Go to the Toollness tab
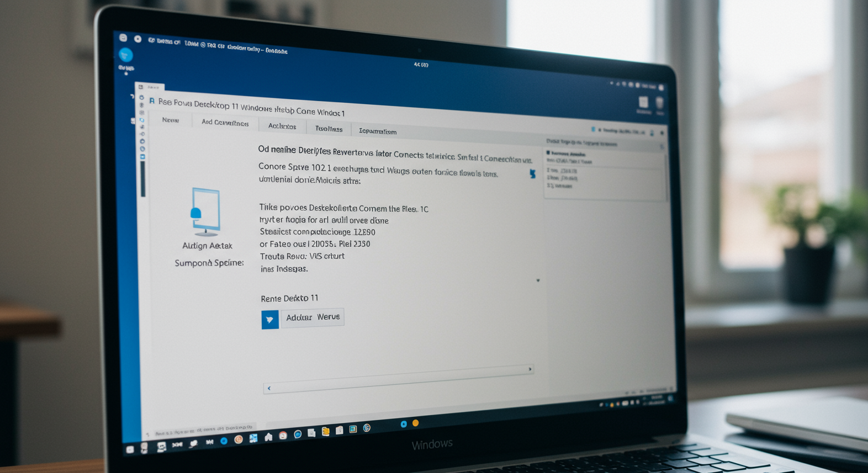Image resolution: width=868 pixels, height=473 pixels. [329, 129]
